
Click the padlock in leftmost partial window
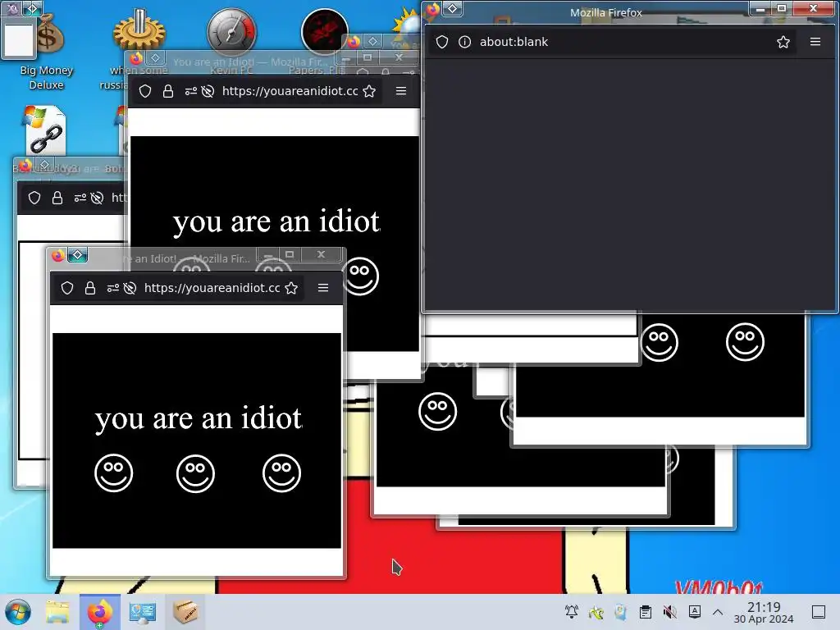click(57, 198)
